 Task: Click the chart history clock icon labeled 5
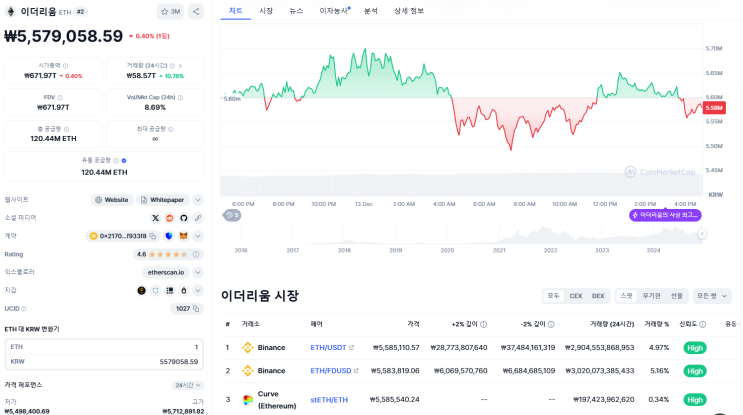tap(232, 215)
